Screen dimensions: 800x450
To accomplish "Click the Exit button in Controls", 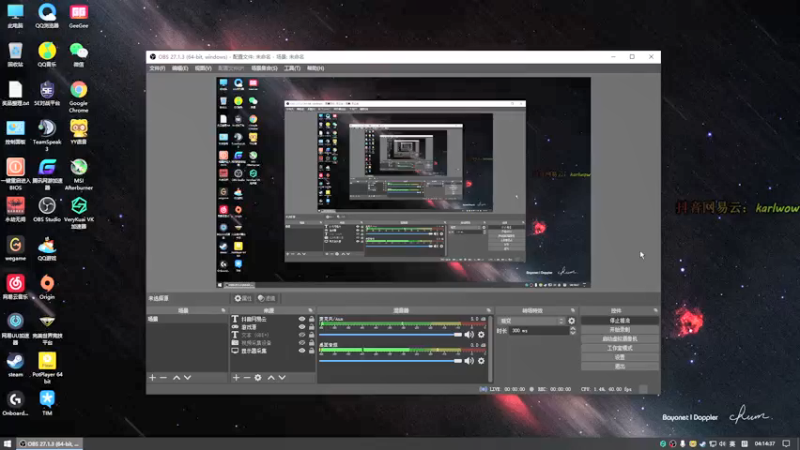I will coord(619,366).
